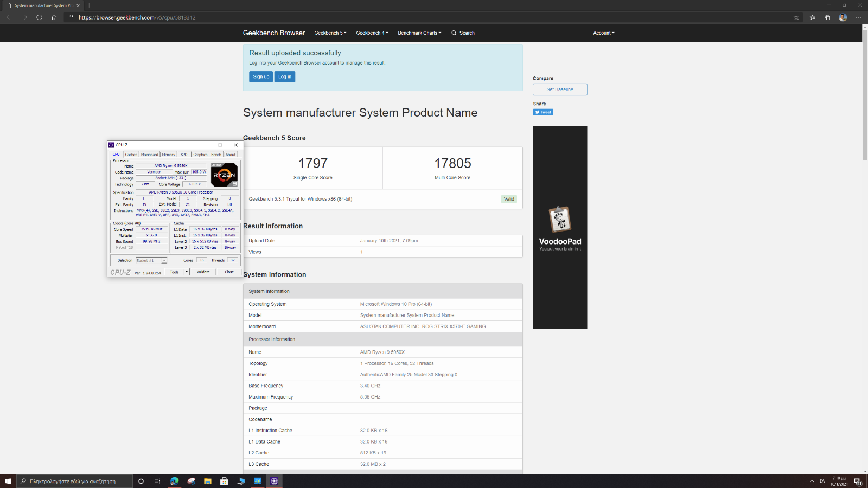Switch to Graphics tab in CPU-Z

(200, 155)
